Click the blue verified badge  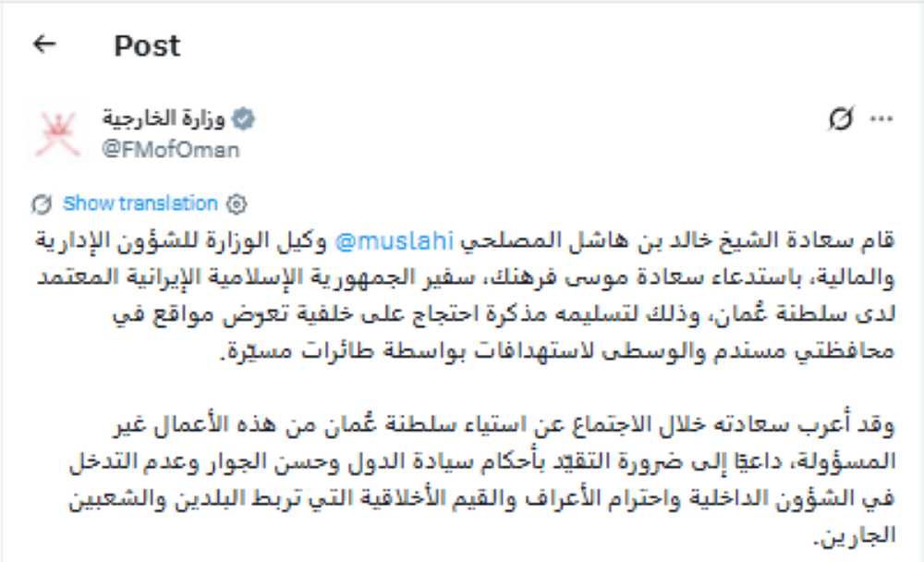click(243, 119)
